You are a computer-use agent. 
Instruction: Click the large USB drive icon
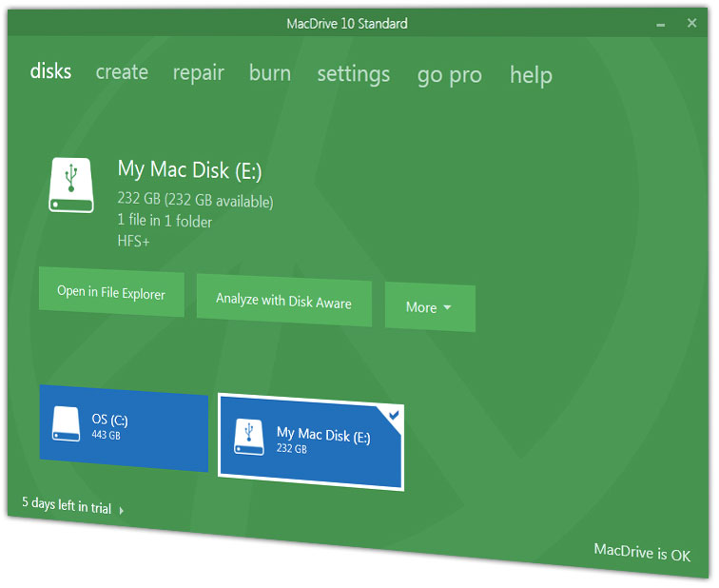tap(71, 186)
